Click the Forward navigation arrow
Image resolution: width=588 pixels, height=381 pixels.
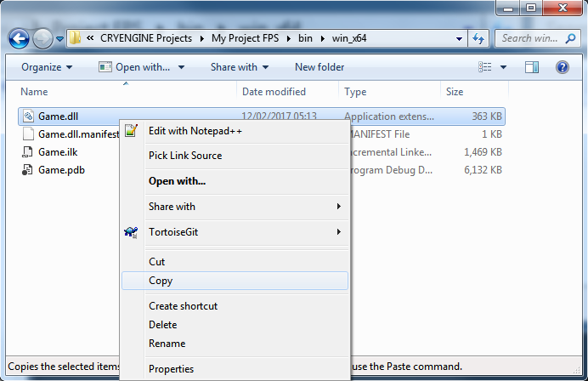(x=42, y=38)
